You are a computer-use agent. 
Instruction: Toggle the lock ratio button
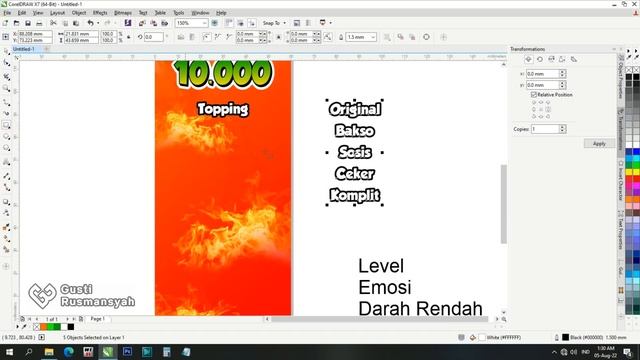[x=129, y=37]
